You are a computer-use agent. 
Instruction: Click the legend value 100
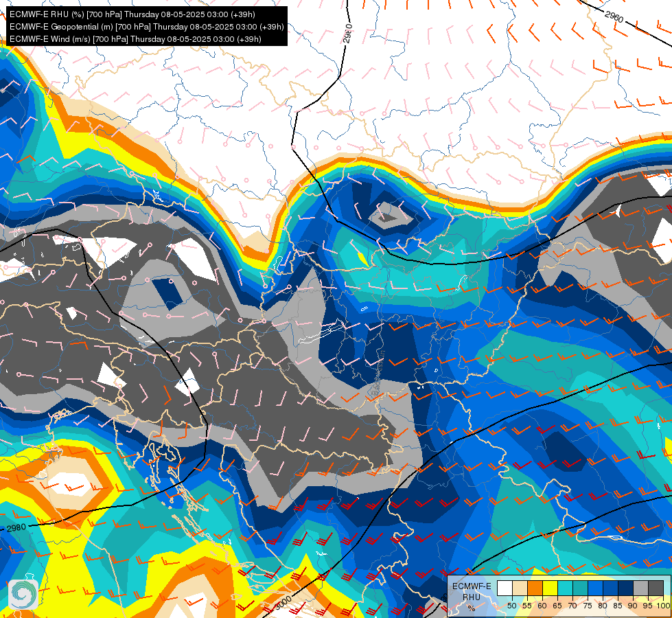coord(663,606)
